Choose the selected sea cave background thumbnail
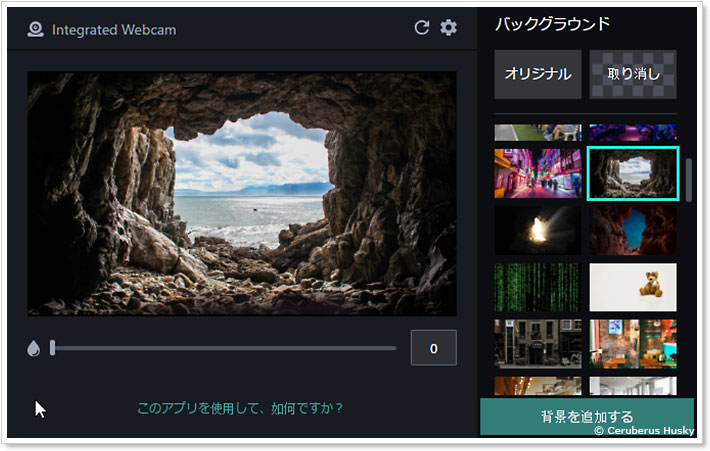710x451 pixels. pyautogui.click(x=633, y=173)
